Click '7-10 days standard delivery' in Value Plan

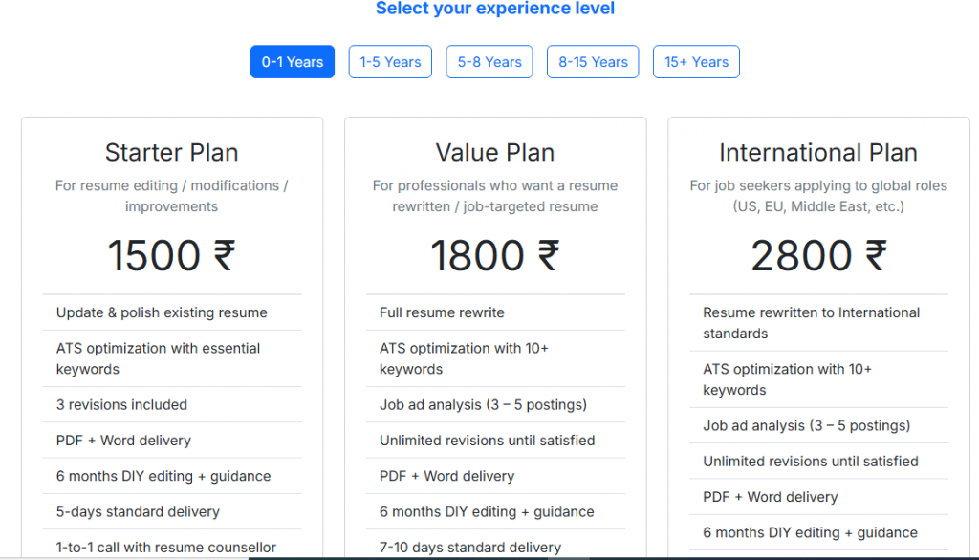click(470, 548)
